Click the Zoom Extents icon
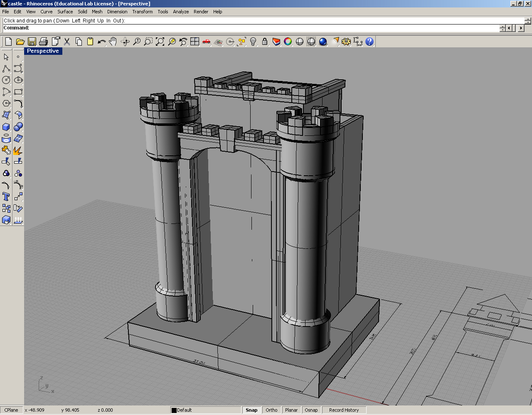The image size is (532, 415). pyautogui.click(x=160, y=42)
